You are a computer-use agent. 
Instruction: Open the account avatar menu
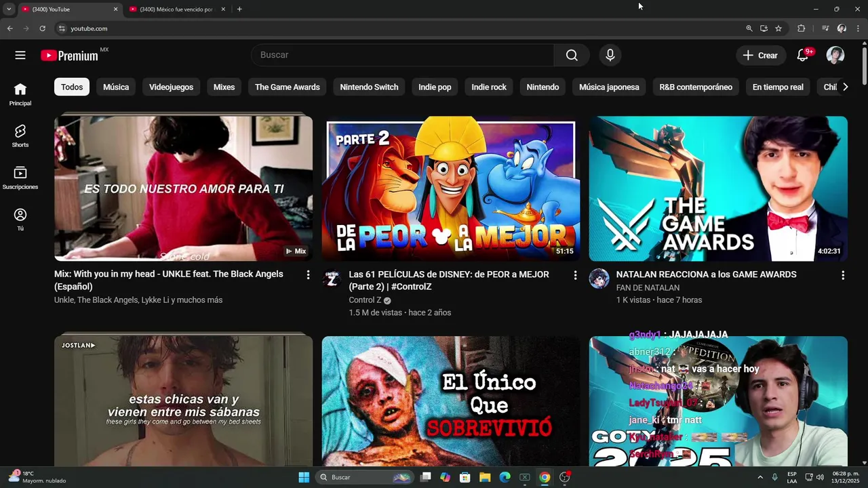click(x=835, y=56)
